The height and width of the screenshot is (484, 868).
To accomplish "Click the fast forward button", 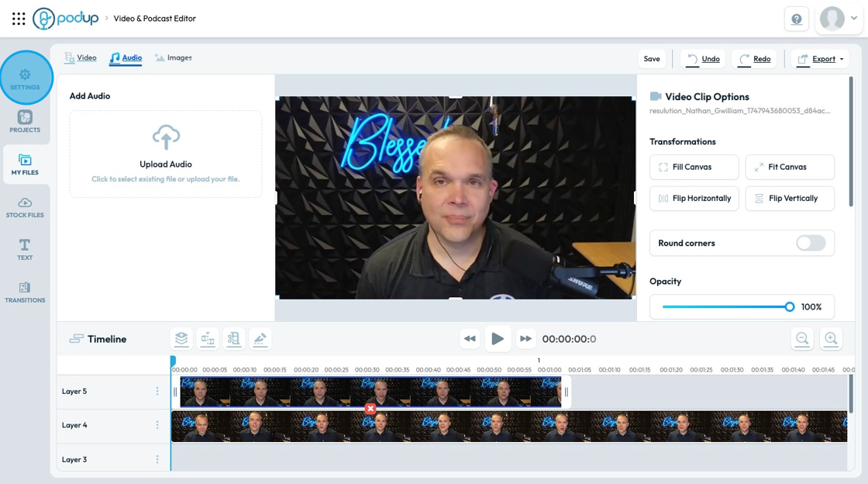I will coord(525,339).
